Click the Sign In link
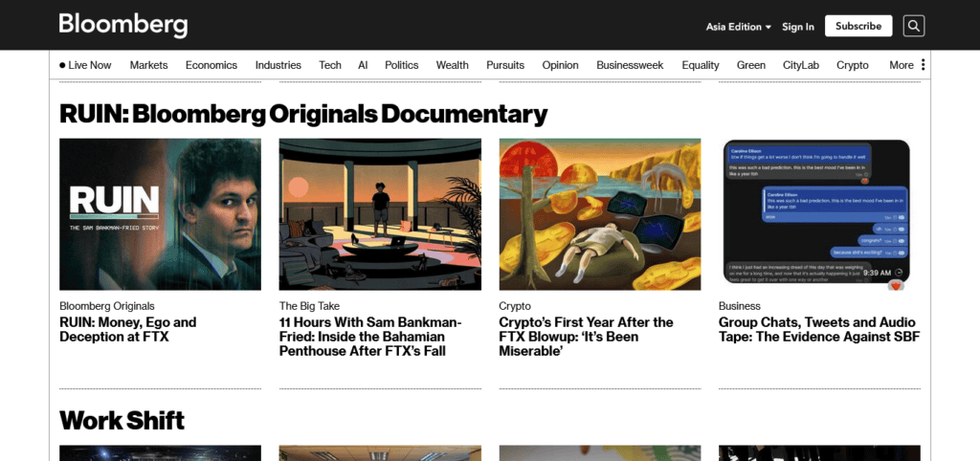This screenshot has width=980, height=461. (x=798, y=27)
